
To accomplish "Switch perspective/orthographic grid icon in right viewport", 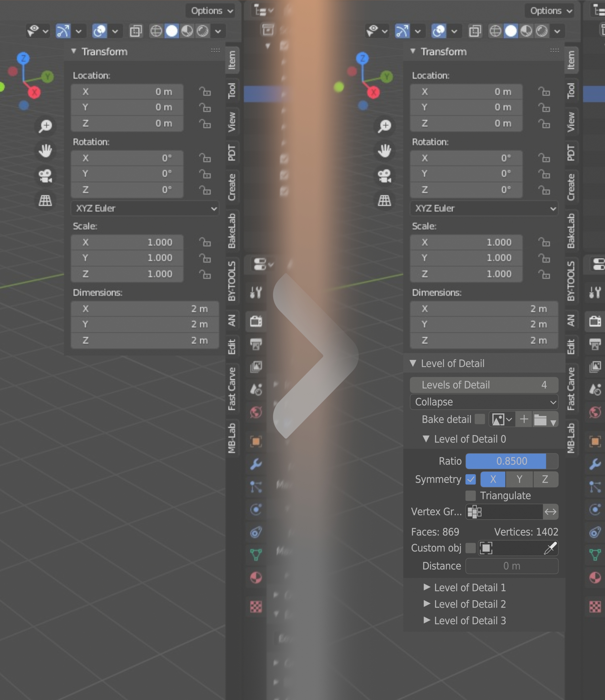I will click(x=385, y=201).
